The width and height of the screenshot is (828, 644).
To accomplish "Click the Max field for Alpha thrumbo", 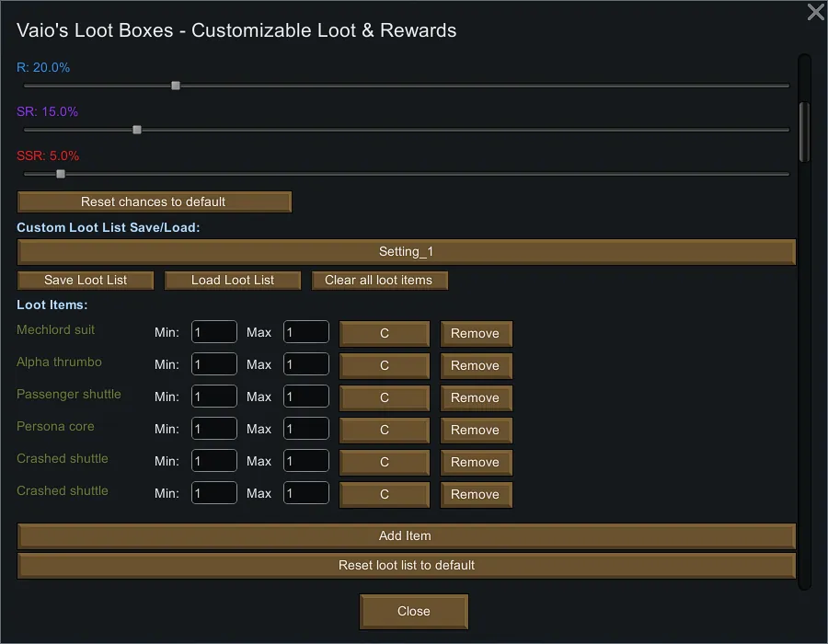I will [x=305, y=364].
